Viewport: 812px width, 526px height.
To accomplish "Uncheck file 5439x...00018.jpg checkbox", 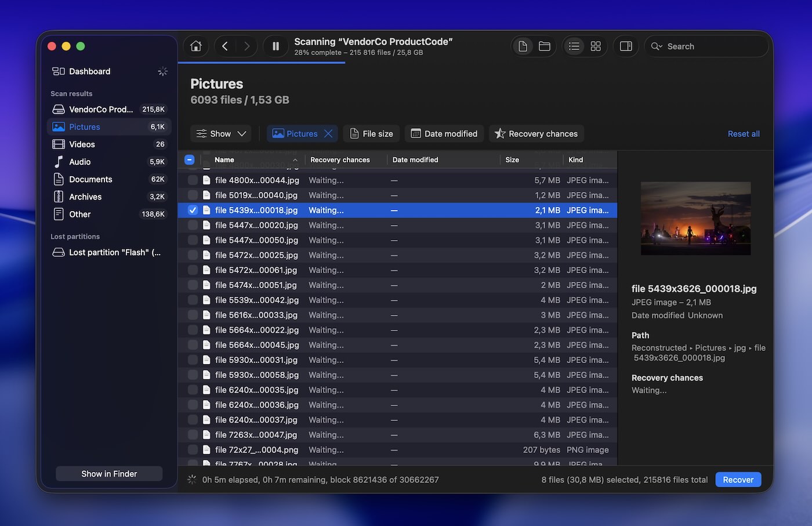I will [x=193, y=211].
